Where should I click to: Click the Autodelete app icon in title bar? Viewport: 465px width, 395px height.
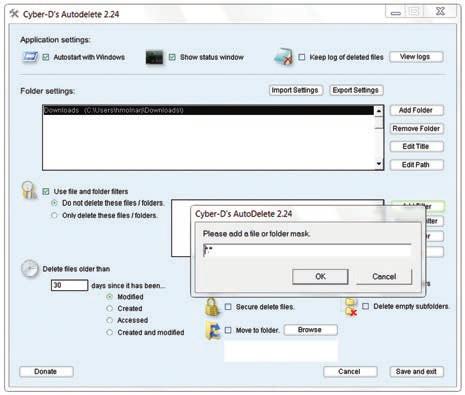[x=14, y=14]
